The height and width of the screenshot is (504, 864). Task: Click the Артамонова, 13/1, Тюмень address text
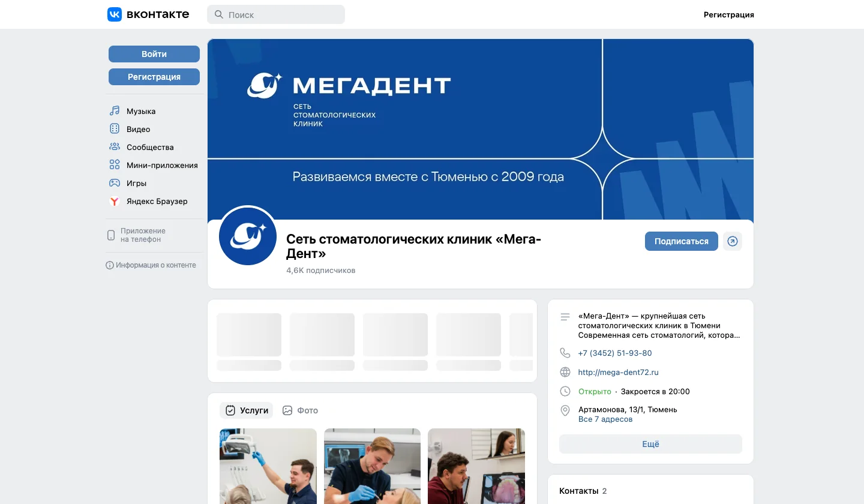628,410
